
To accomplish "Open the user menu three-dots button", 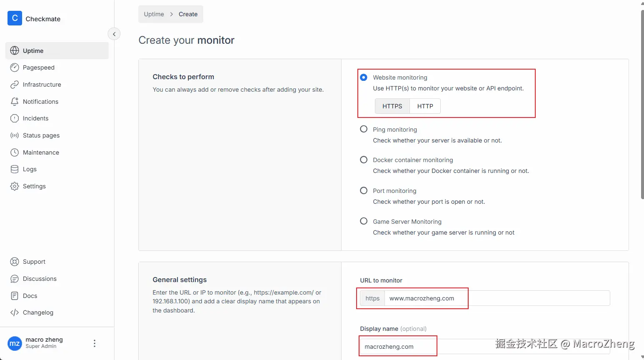I will point(95,343).
